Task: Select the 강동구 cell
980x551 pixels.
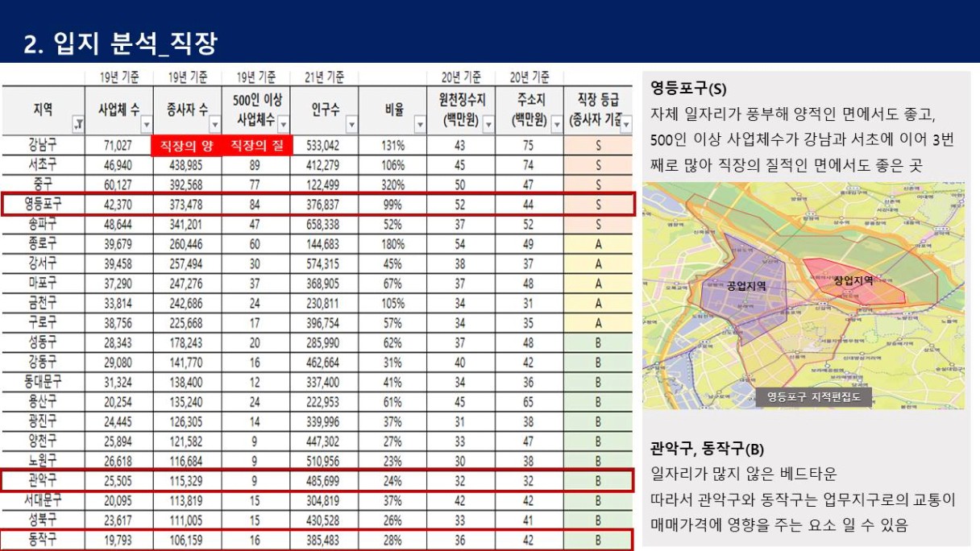Action: (x=42, y=362)
